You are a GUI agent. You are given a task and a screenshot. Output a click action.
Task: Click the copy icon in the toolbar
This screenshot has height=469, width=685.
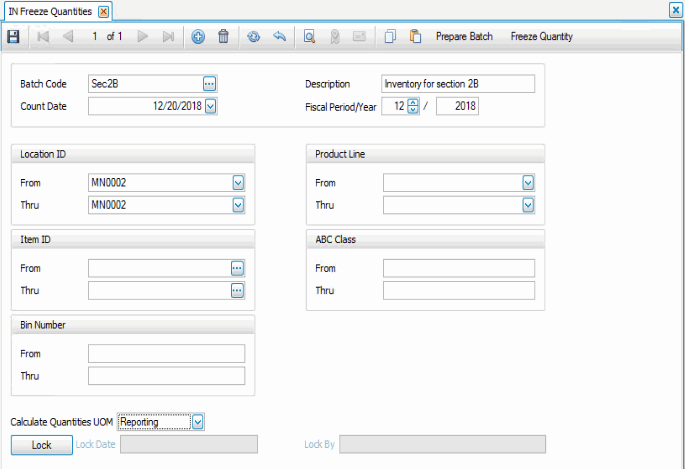(390, 37)
